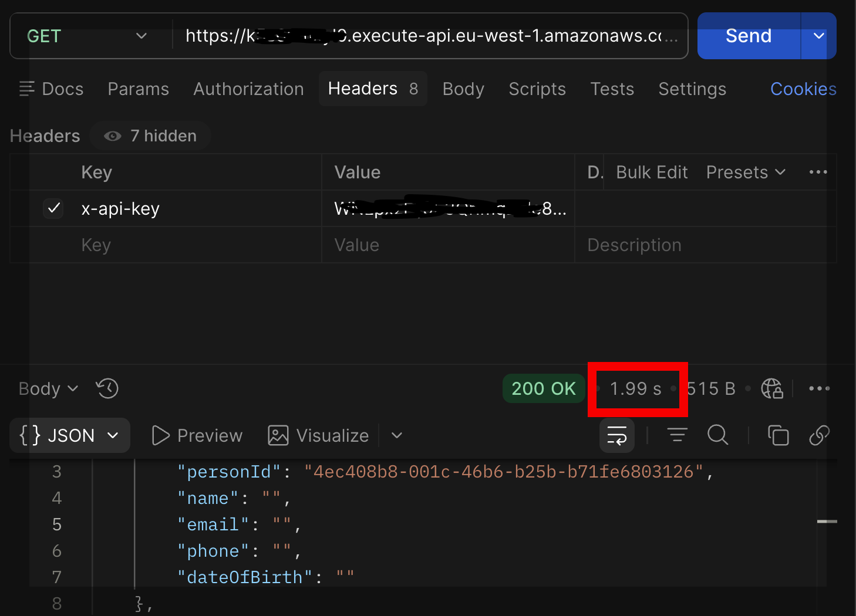Click Bulk Edit for headers
Viewport: 856px width, 616px height.
(x=652, y=172)
